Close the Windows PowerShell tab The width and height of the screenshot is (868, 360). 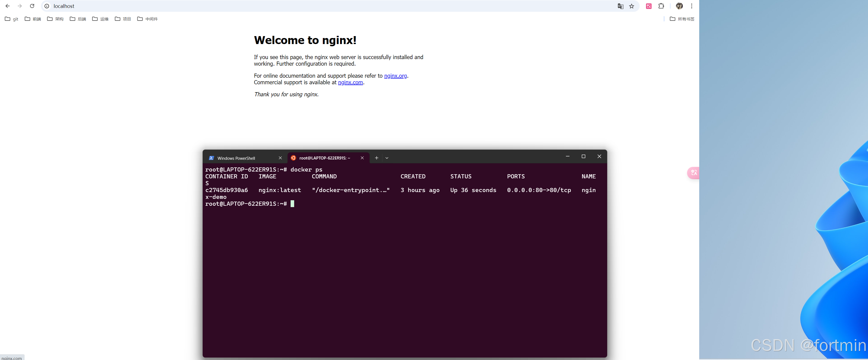pos(280,158)
